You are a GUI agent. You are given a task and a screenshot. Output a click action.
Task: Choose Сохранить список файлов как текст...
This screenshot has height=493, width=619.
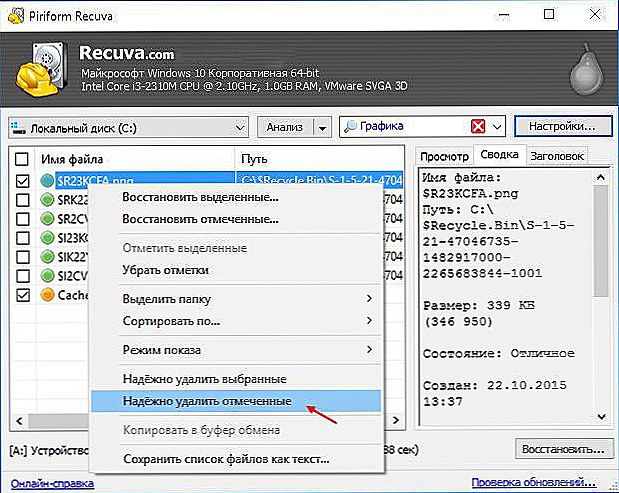tap(236, 459)
